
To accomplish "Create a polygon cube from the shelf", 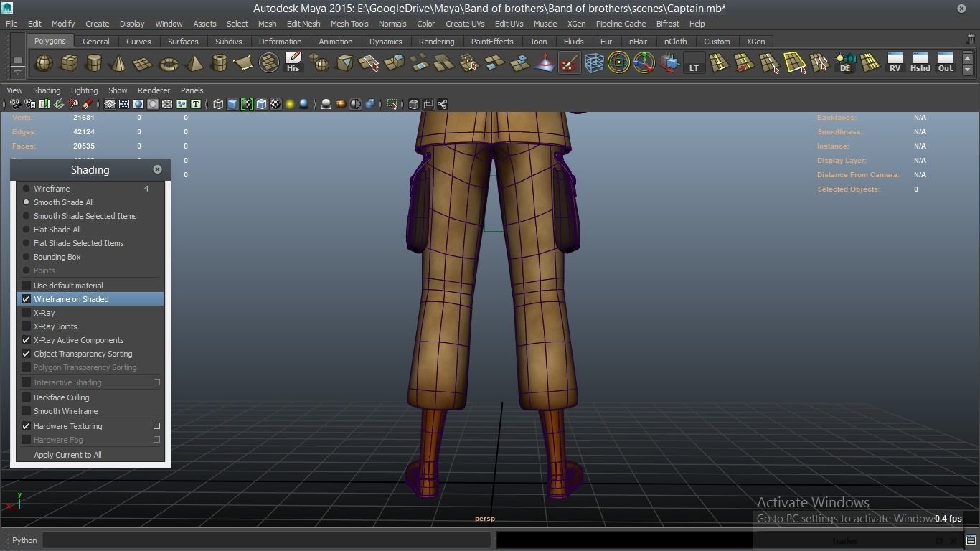I will [x=69, y=63].
